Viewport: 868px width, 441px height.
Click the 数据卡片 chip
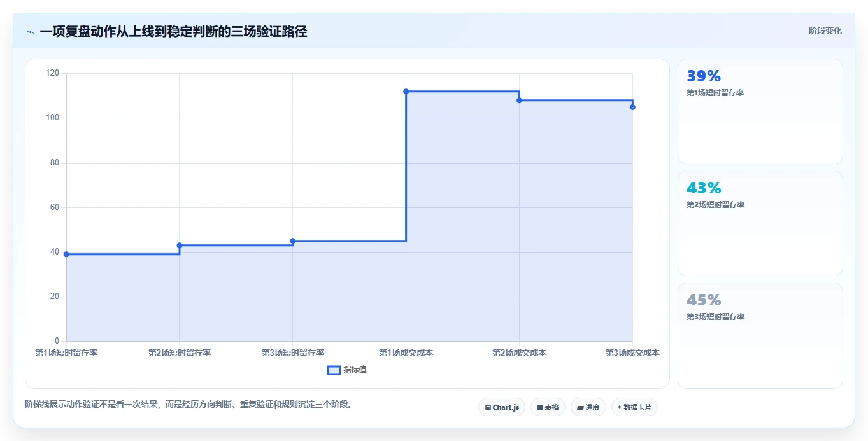click(x=634, y=407)
